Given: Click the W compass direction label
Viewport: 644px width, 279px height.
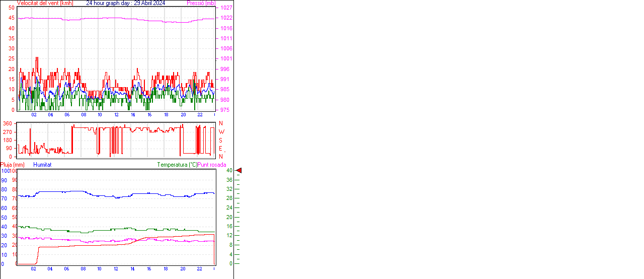Looking at the screenshot, I should coord(221,132).
